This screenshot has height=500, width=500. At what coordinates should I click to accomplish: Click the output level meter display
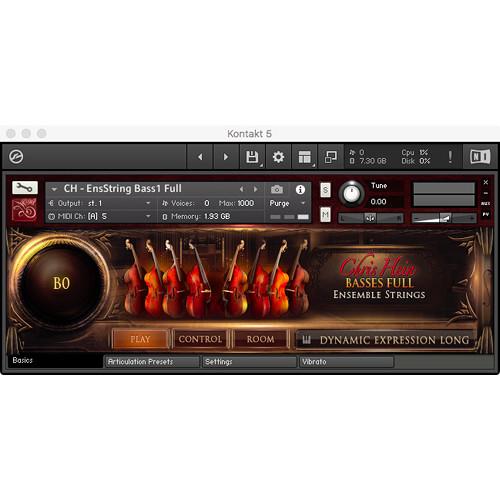[x=444, y=194]
